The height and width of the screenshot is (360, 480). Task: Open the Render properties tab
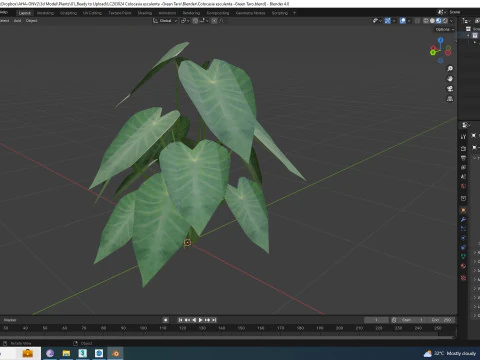click(463, 148)
